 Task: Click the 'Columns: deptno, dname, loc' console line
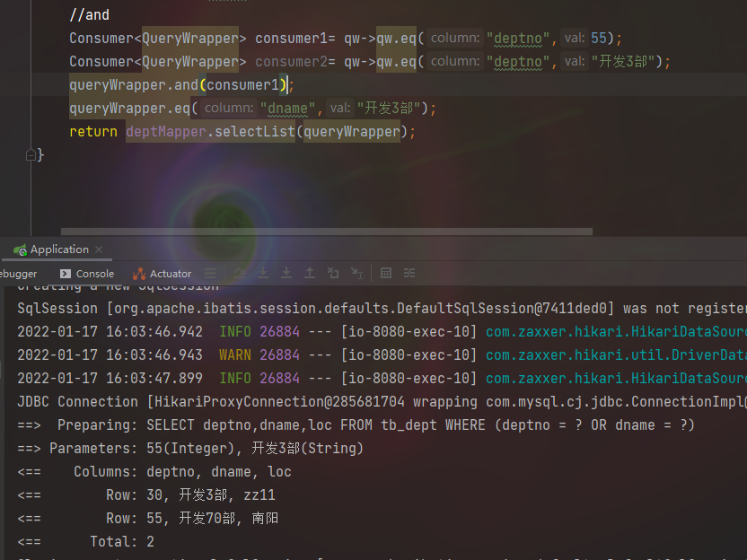tap(154, 471)
